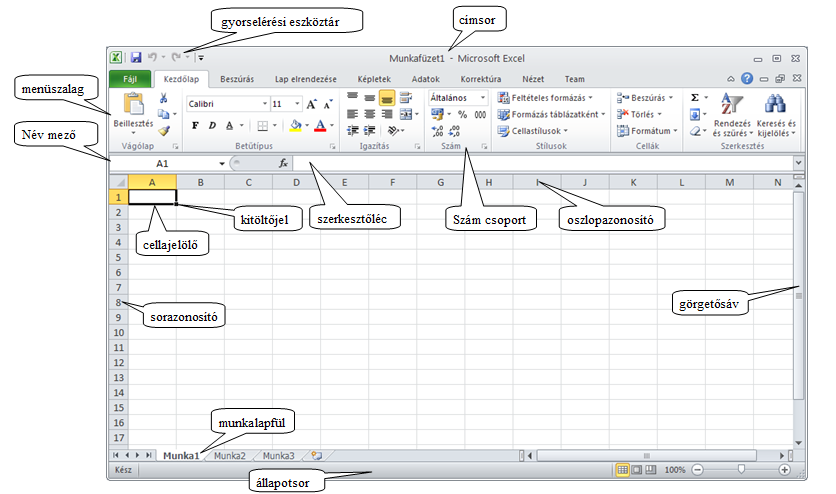The height and width of the screenshot is (494, 836).
Task: Click the percent style icon
Action: 462,114
